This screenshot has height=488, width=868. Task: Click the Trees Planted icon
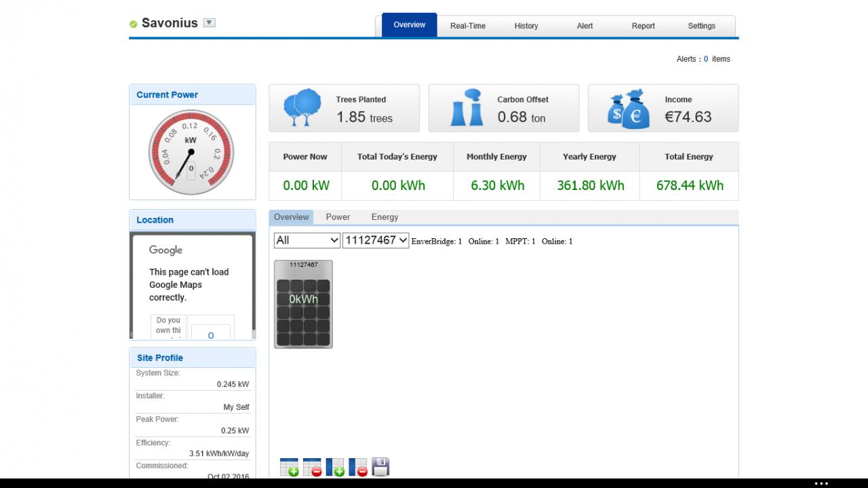(302, 108)
